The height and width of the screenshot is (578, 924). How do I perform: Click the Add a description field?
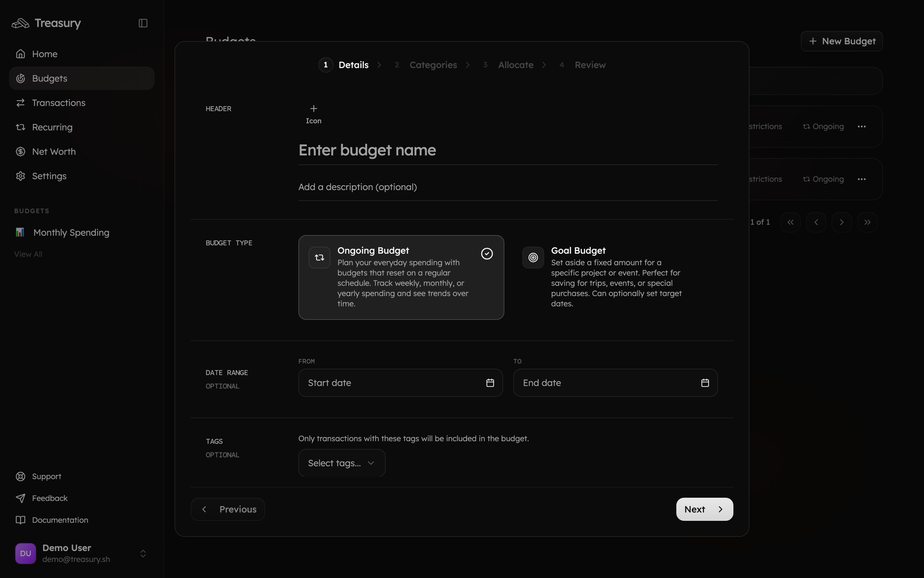[508, 187]
